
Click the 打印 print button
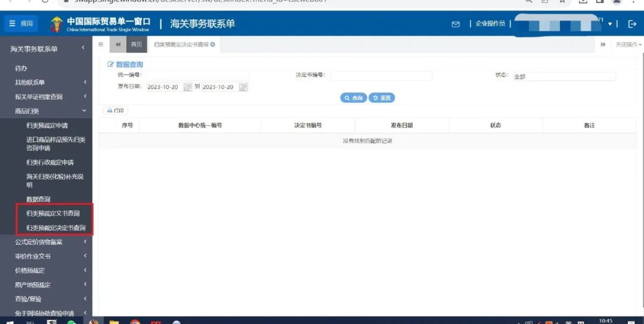coord(116,110)
